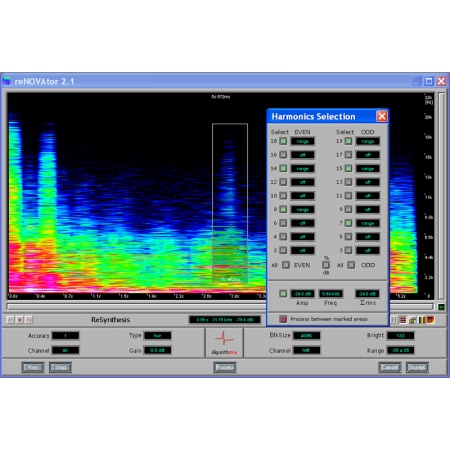The image size is (450, 450).
Task: Enable harmonic 3 checkbox
Action: tap(348, 250)
